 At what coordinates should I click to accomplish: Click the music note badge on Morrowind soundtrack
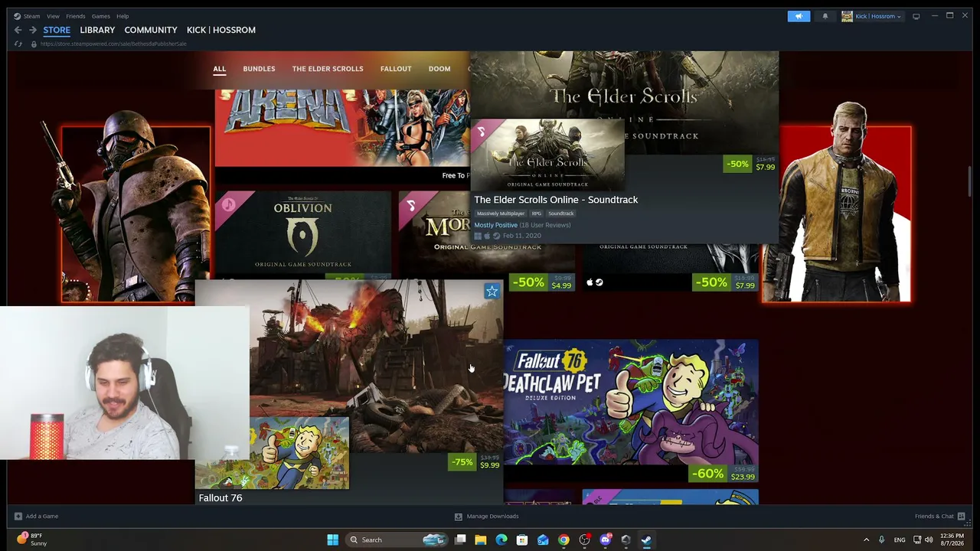(x=411, y=205)
